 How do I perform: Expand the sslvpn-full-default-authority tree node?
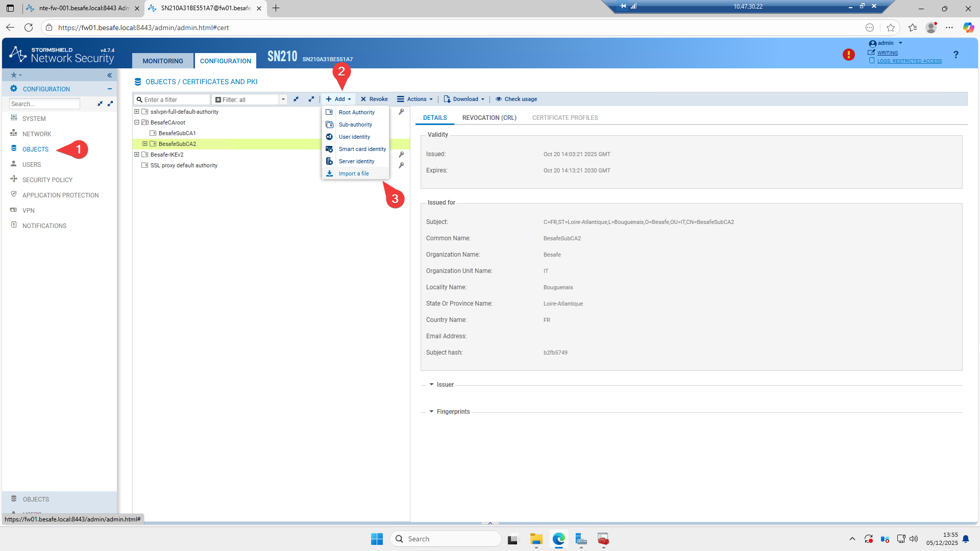pyautogui.click(x=137, y=112)
